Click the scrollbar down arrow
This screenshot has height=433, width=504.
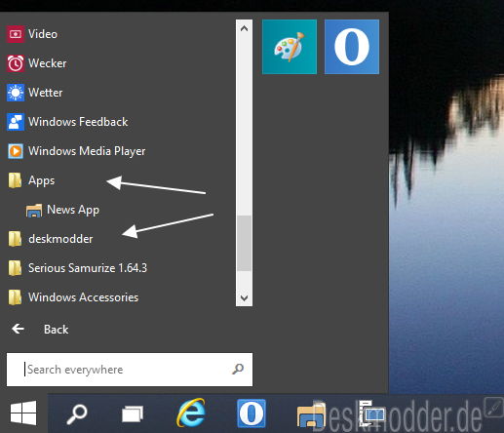coord(244,297)
